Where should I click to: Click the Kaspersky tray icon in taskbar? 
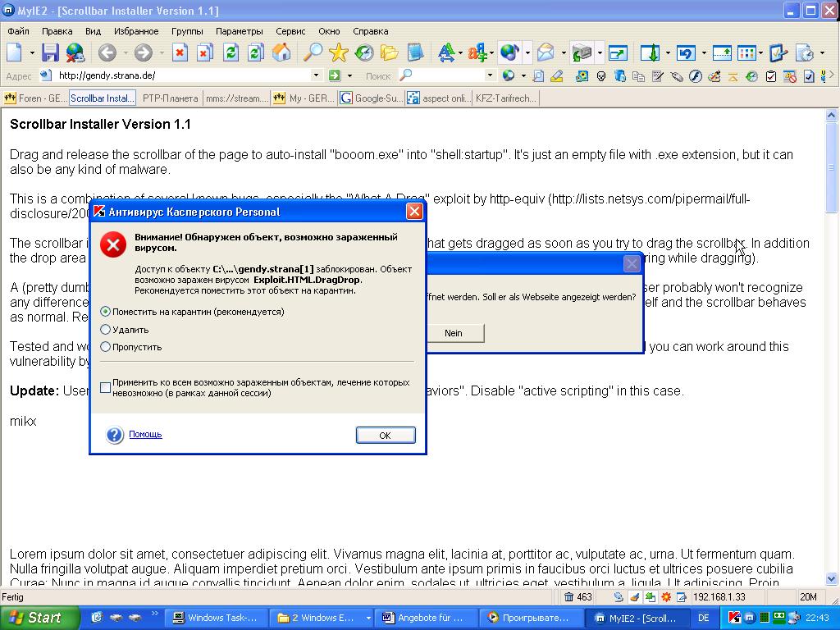click(734, 618)
